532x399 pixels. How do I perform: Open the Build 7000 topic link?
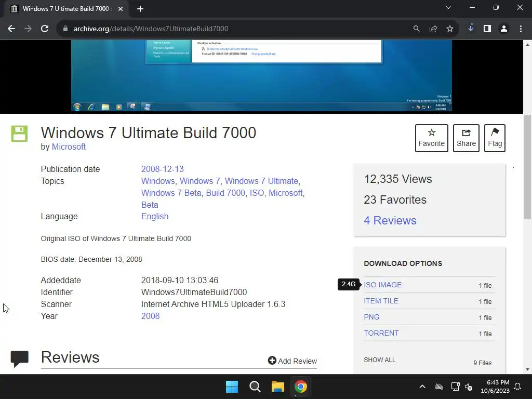pos(225,193)
